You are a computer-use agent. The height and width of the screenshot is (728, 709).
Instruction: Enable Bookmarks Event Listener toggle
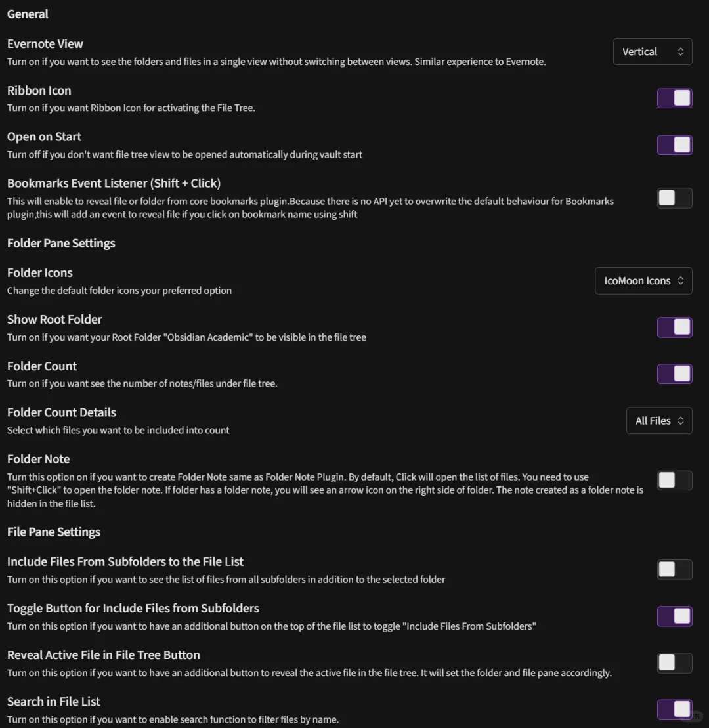[x=674, y=198]
